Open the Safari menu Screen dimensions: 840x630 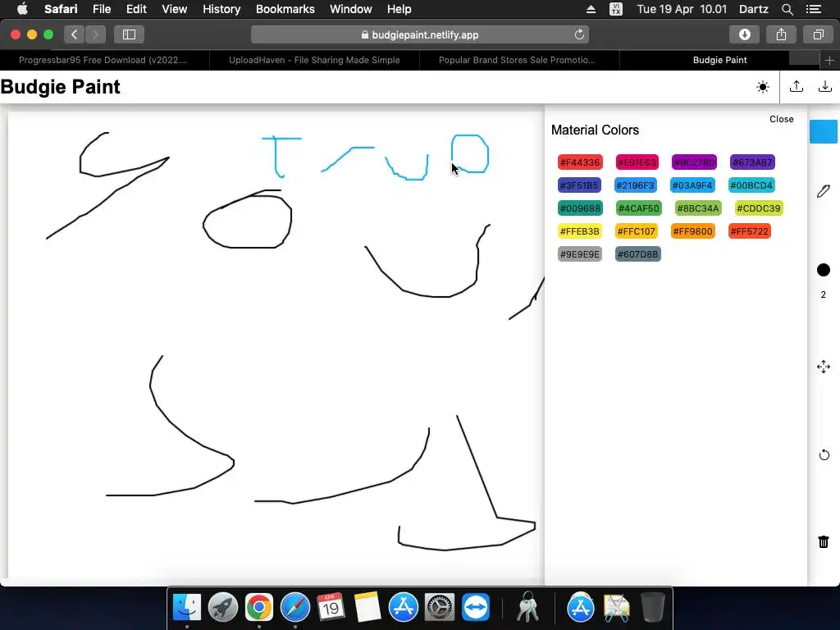(x=61, y=9)
